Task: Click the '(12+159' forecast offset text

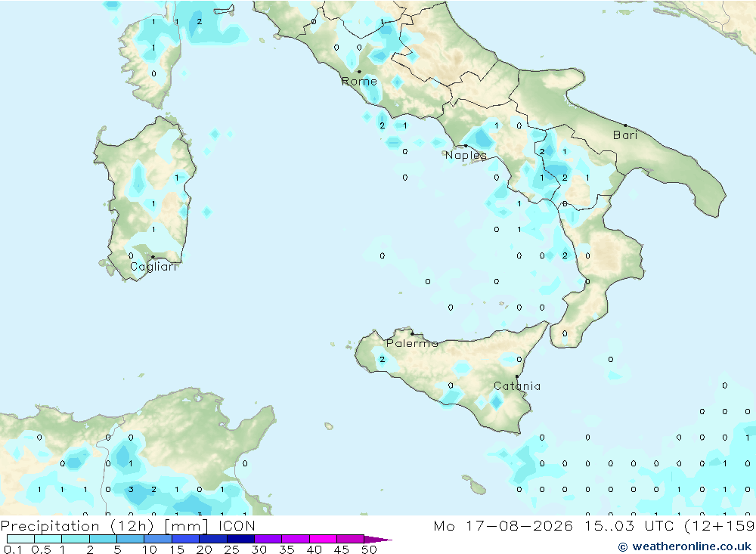Action: click(720, 526)
